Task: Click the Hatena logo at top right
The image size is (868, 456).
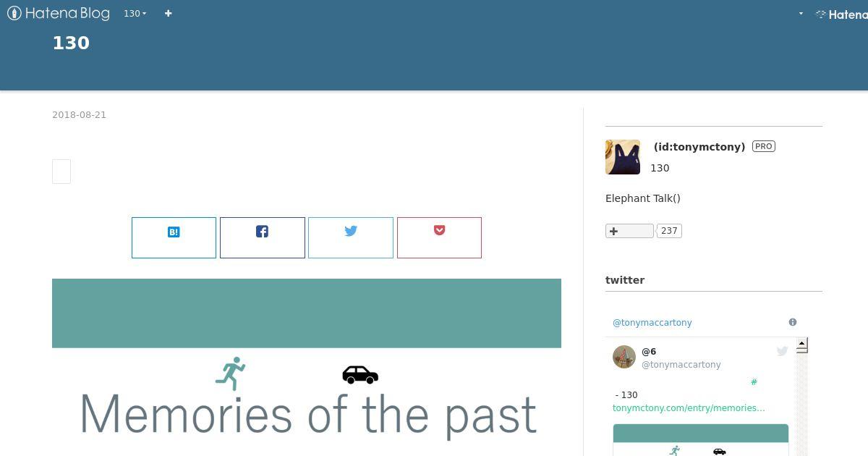Action: click(841, 14)
